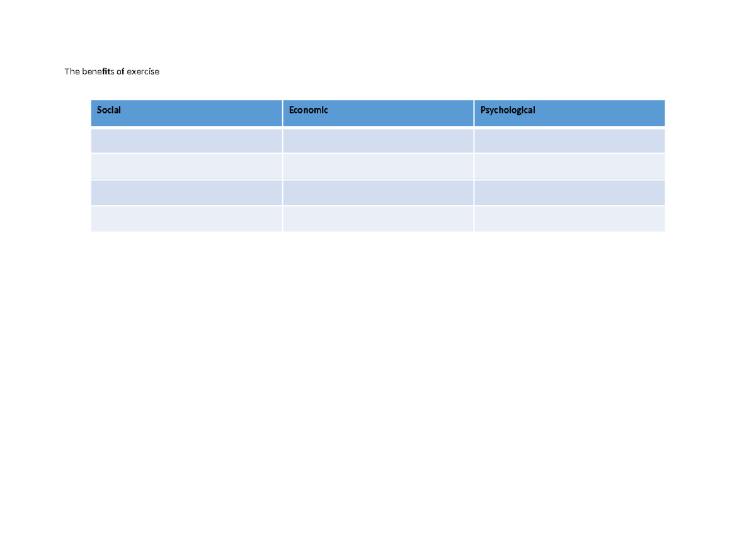Click the second empty row under Economic
The image size is (756, 535).
pos(378,167)
